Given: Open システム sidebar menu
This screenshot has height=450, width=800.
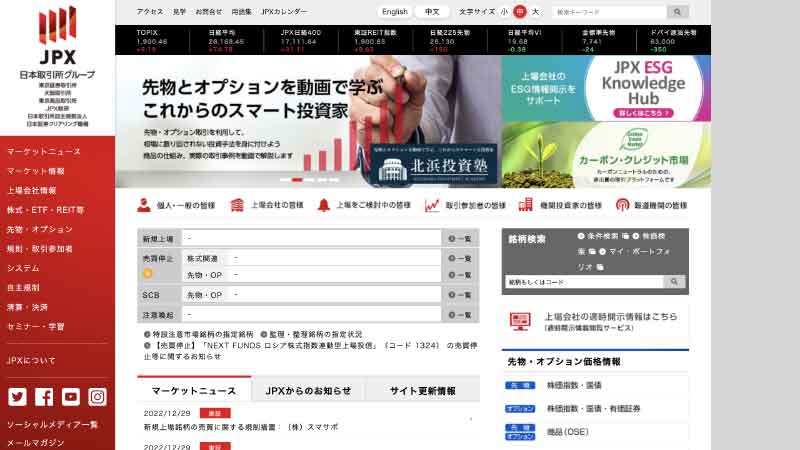Looking at the screenshot, I should (x=23, y=268).
